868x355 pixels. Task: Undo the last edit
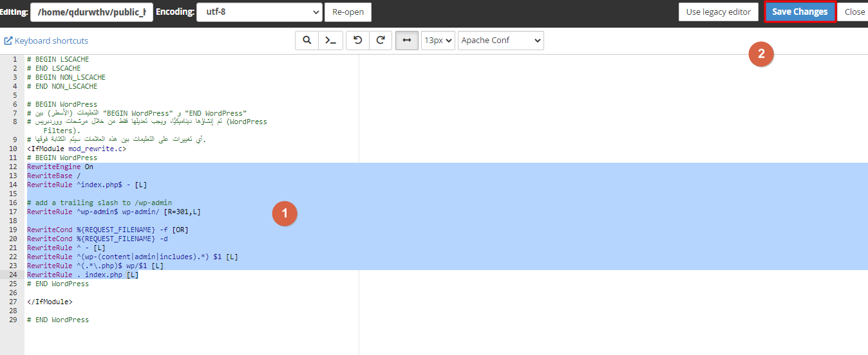[357, 40]
